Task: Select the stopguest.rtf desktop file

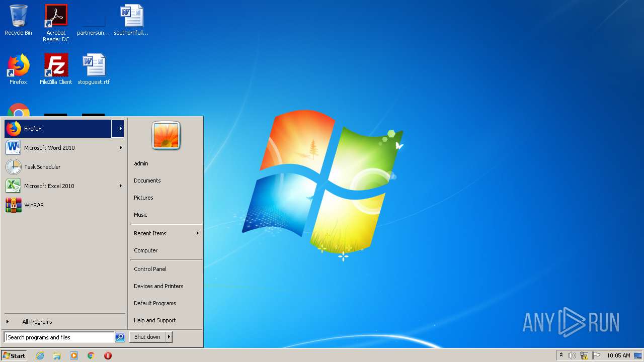Action: [x=94, y=69]
